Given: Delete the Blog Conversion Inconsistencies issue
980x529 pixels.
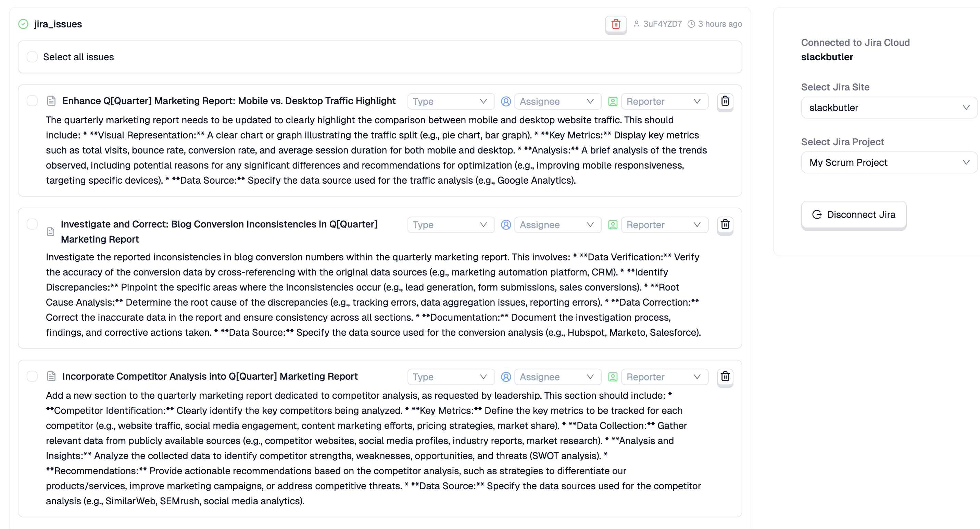Looking at the screenshot, I should (725, 224).
